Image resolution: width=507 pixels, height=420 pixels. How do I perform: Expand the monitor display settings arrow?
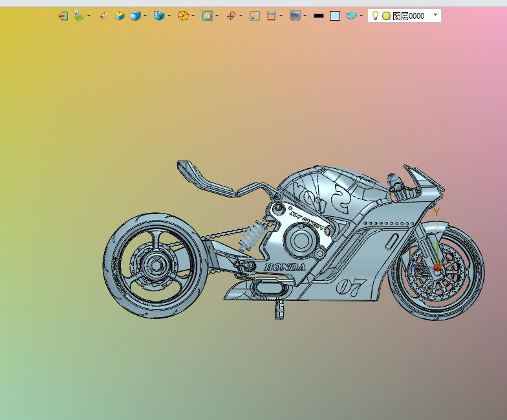(x=305, y=16)
